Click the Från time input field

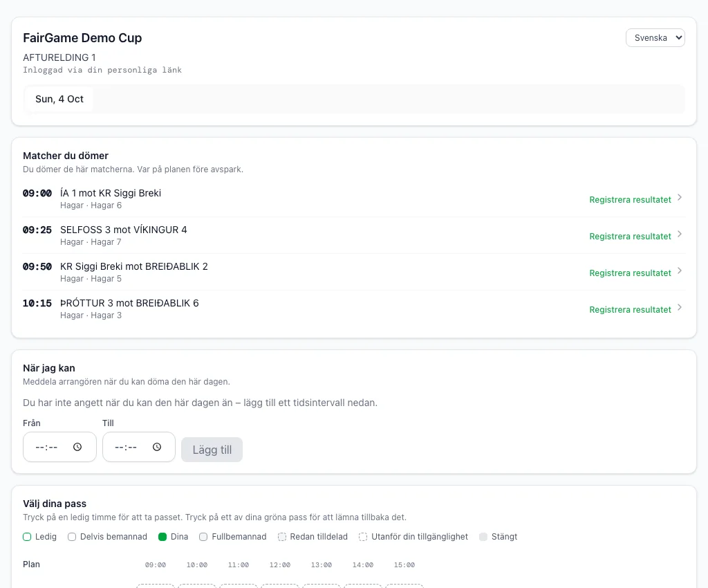[59, 447]
